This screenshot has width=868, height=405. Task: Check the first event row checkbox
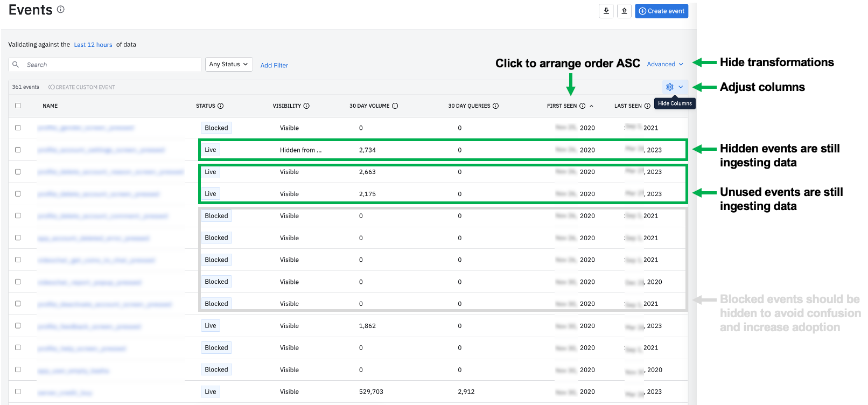tap(18, 128)
